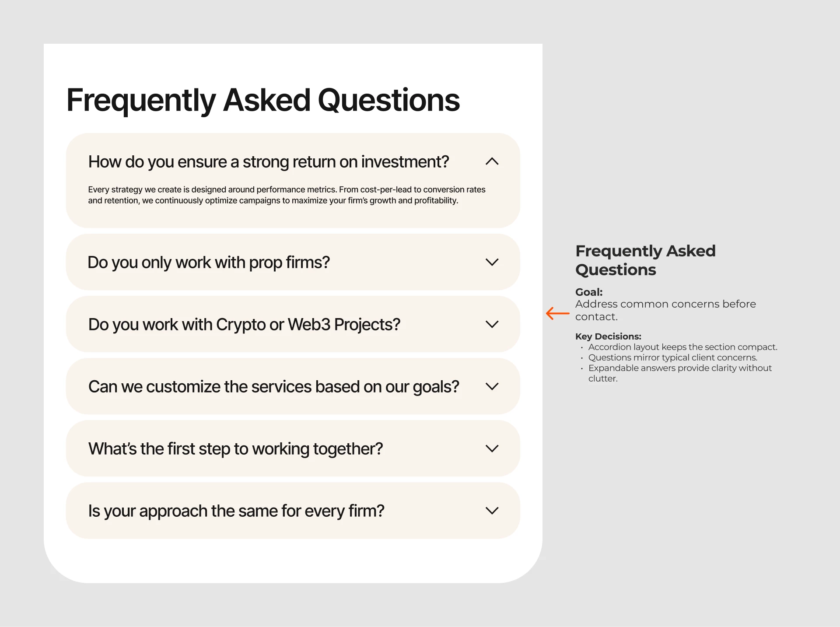Viewport: 840px width, 627px height.
Task: Click "How do you ensure a strong return" title
Action: (x=268, y=162)
